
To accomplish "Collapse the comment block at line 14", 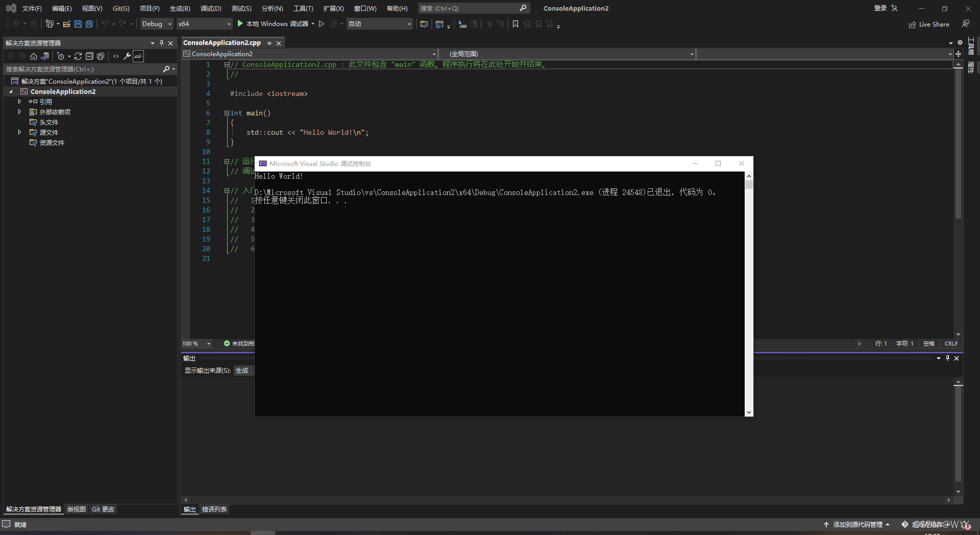I will click(227, 191).
